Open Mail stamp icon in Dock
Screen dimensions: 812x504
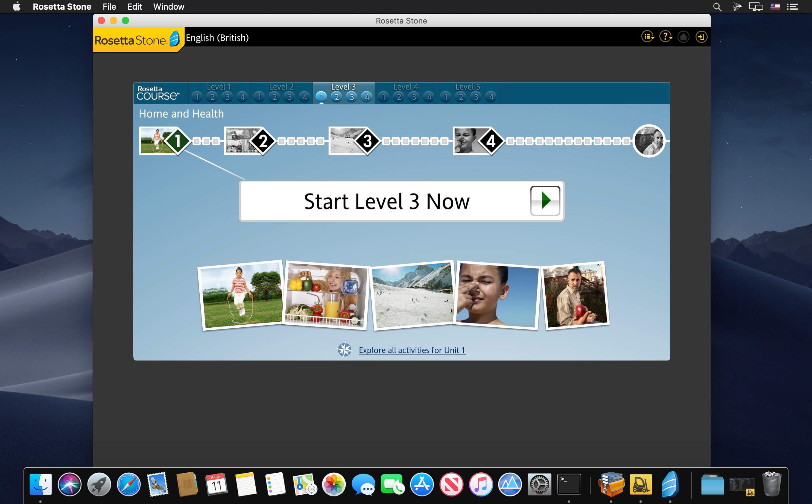pyautogui.click(x=158, y=484)
